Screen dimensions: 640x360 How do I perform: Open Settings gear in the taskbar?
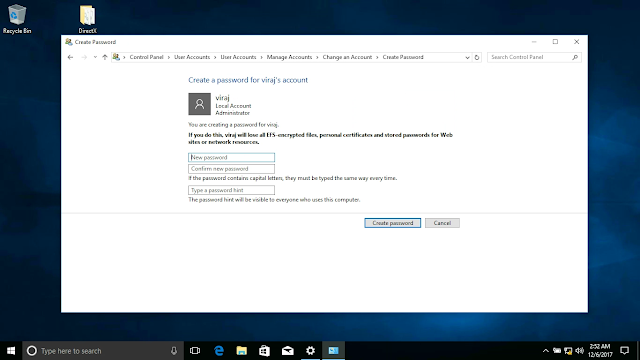(x=310, y=351)
